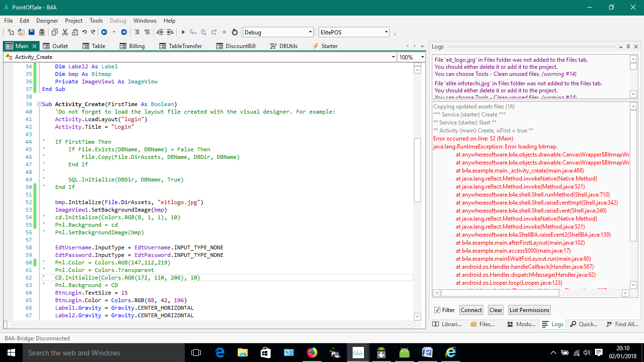Run the app with the Play icon
644x362 pixels.
click(183, 32)
